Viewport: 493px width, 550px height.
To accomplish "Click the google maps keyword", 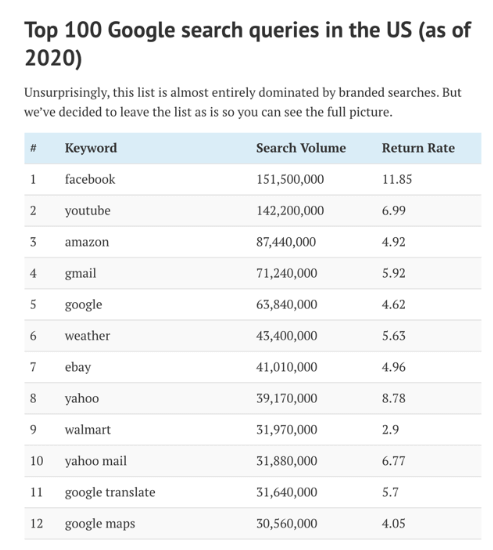I will pyautogui.click(x=100, y=524).
